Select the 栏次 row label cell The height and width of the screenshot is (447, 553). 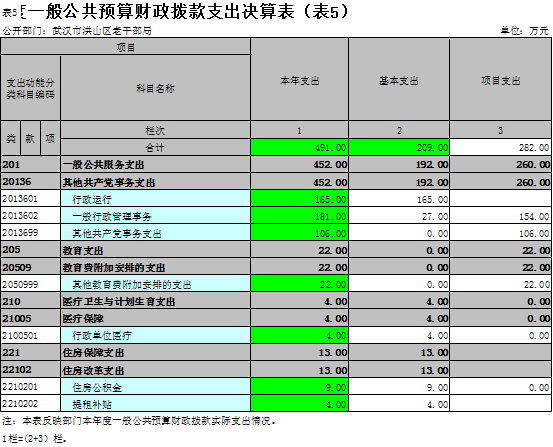tap(155, 131)
